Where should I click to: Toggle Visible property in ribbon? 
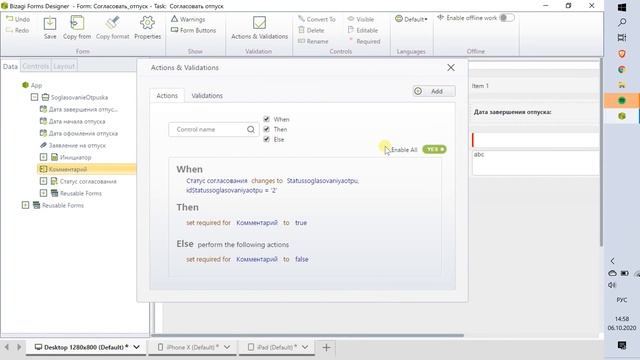click(361, 19)
